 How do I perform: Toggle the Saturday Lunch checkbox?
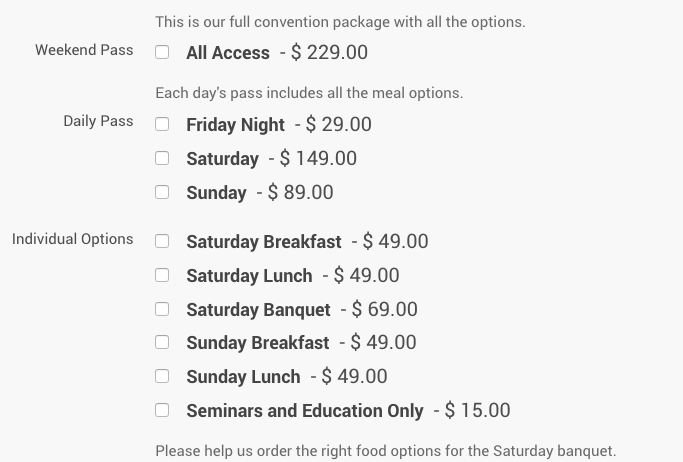click(162, 275)
